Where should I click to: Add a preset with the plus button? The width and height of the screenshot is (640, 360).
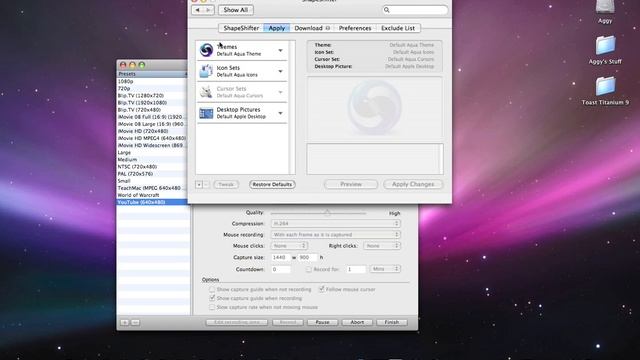click(x=124, y=322)
